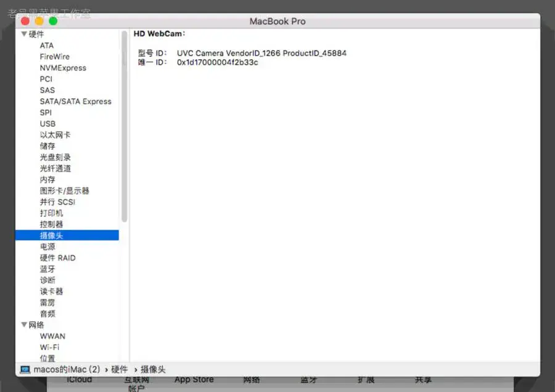Open the 打印机 entry
The width and height of the screenshot is (555, 392).
pos(51,213)
